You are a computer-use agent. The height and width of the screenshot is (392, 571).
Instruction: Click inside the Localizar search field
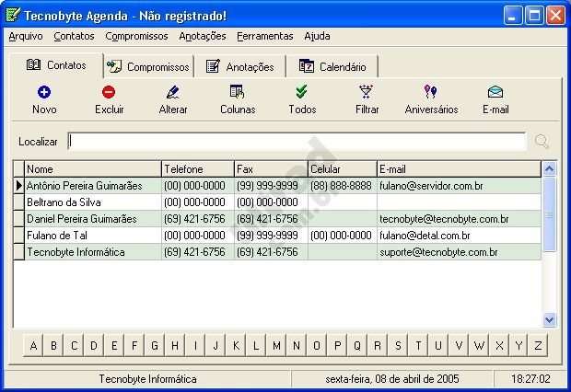pos(297,142)
